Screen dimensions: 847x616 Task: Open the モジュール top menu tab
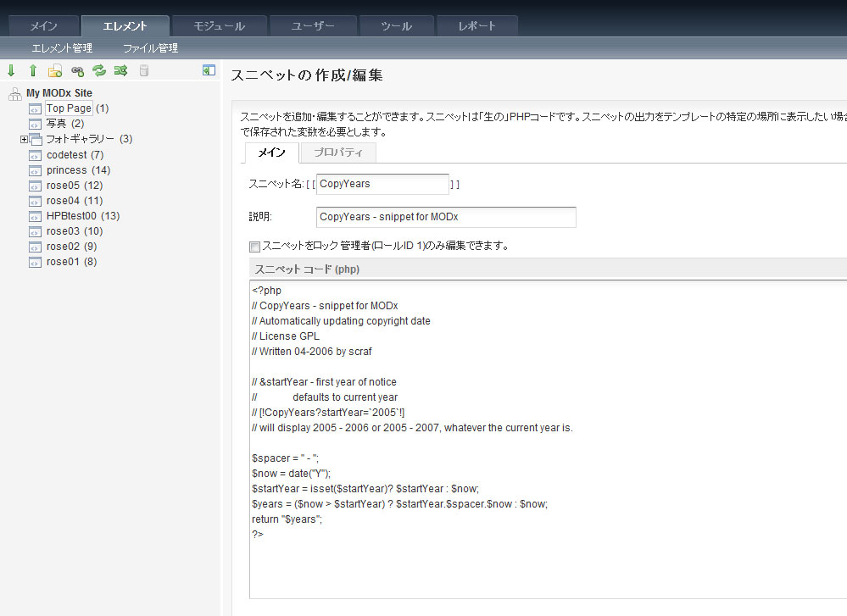pos(220,26)
